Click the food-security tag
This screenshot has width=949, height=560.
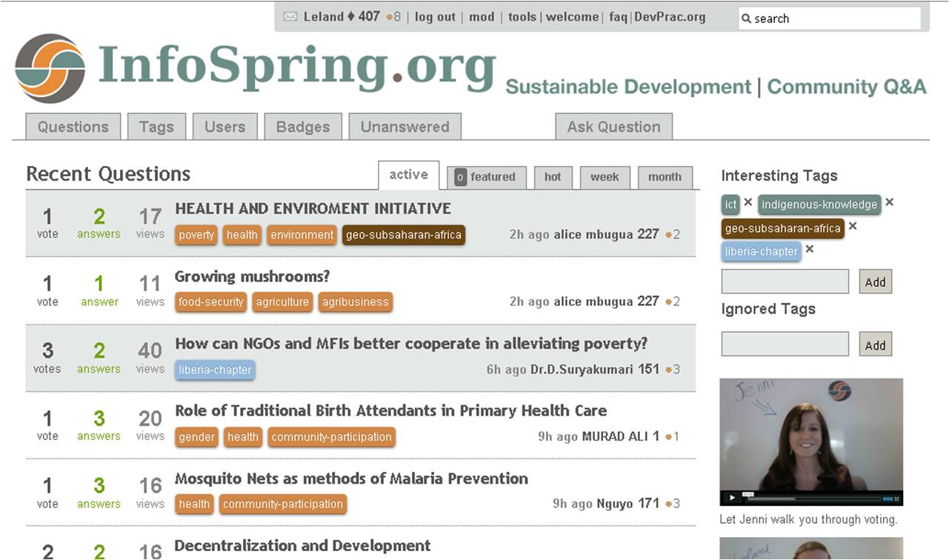tap(211, 302)
